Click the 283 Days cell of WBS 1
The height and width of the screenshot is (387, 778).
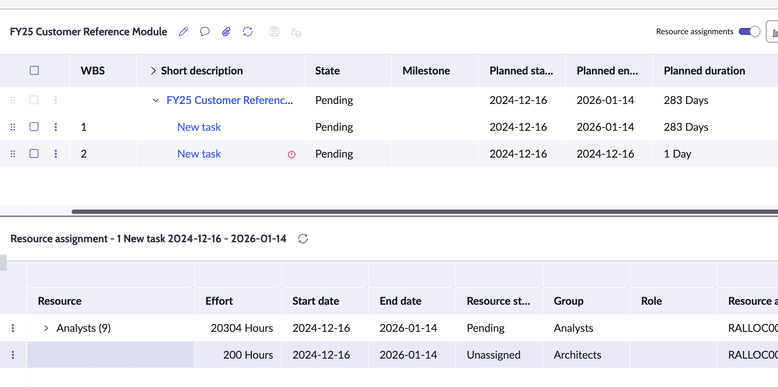715,127
